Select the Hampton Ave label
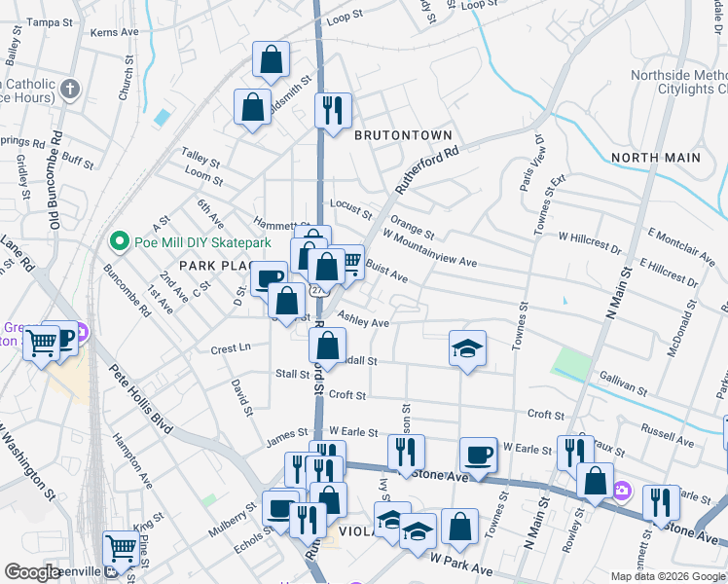This screenshot has height=584, width=728. click(131, 461)
